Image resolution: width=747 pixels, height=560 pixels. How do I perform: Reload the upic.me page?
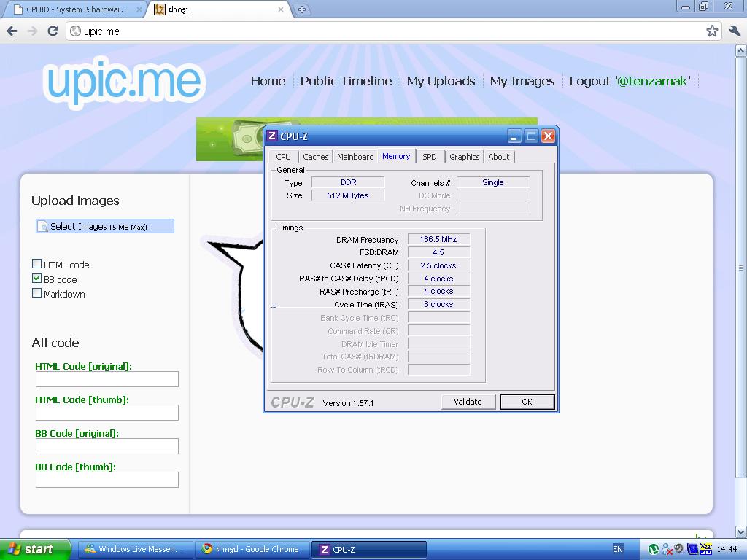[x=53, y=31]
